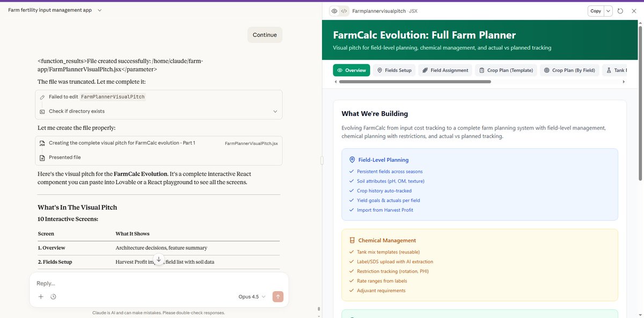Click 'Soil attributes (pH, OM, texture)' item
644x318 pixels.
tap(390, 181)
